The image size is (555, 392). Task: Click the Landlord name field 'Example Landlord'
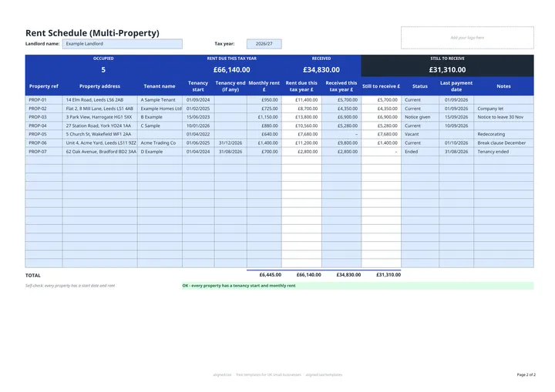[123, 44]
